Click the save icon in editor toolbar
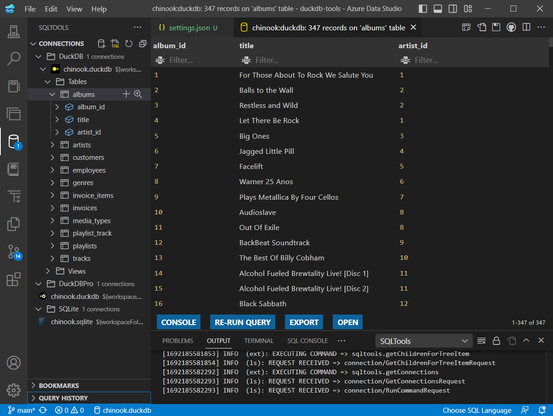The image size is (553, 416). 496,27
